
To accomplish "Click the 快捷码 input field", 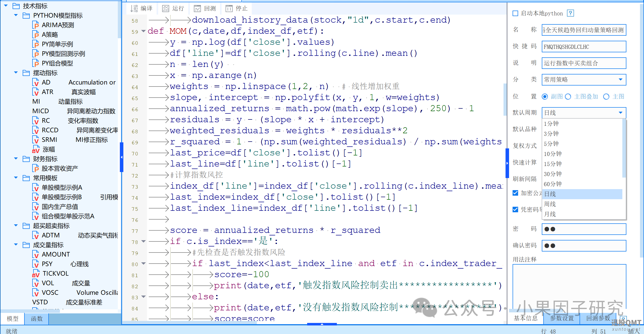I will [584, 47].
